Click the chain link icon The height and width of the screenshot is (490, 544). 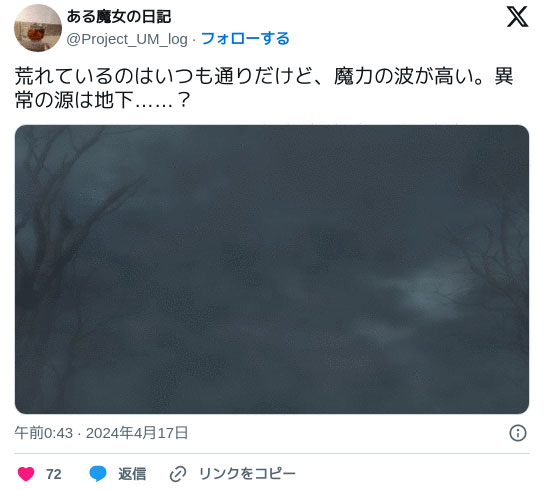(178, 474)
